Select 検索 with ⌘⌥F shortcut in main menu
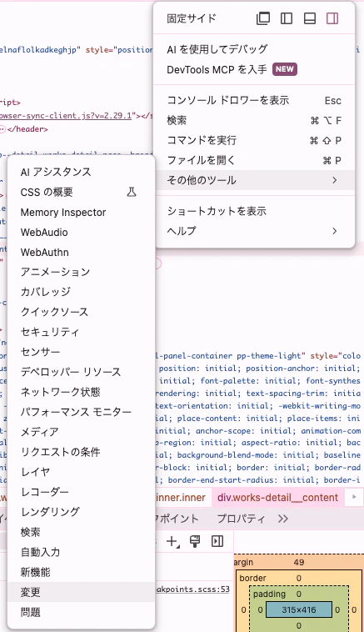 [254, 120]
